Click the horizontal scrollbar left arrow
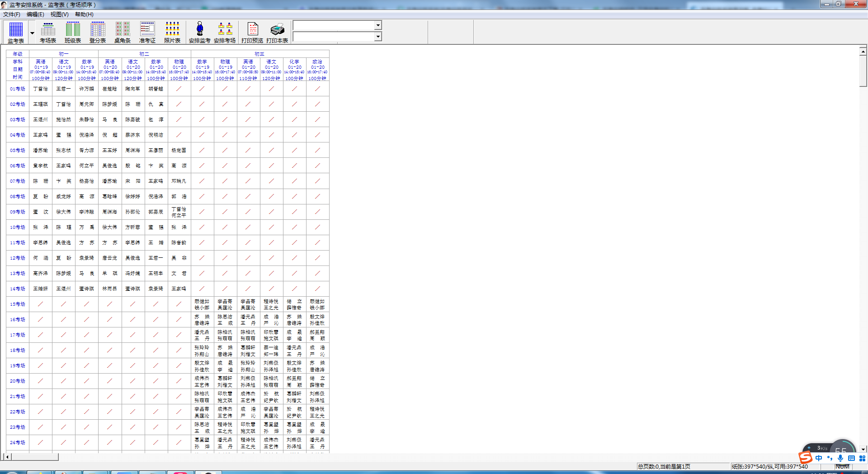Screen dimensions: 868x474 click(x=7, y=457)
